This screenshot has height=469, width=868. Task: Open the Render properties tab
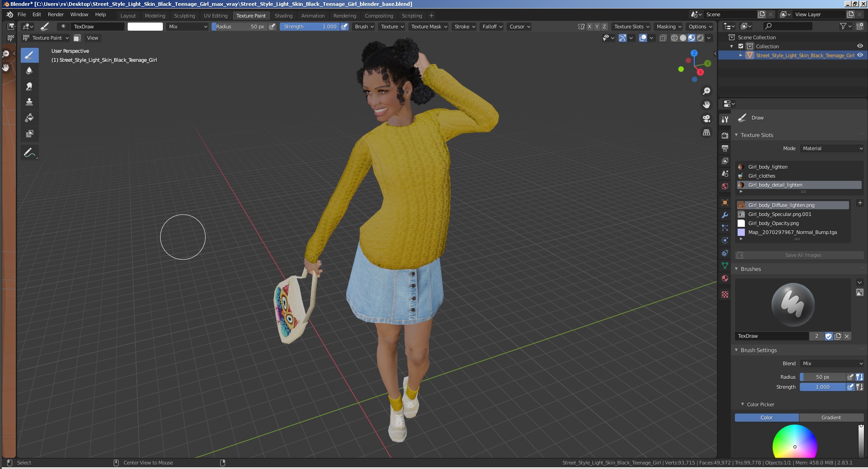[x=725, y=135]
